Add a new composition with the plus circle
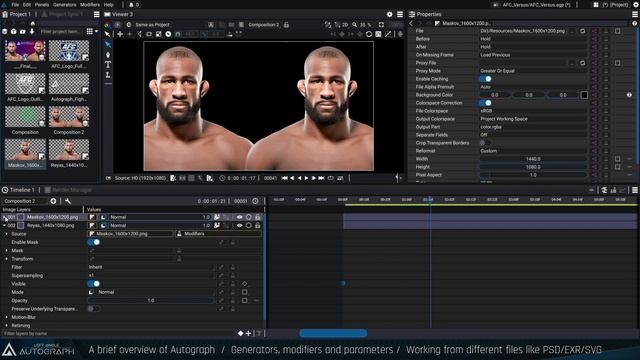Image resolution: width=640 pixels, height=360 pixels. coord(53,201)
